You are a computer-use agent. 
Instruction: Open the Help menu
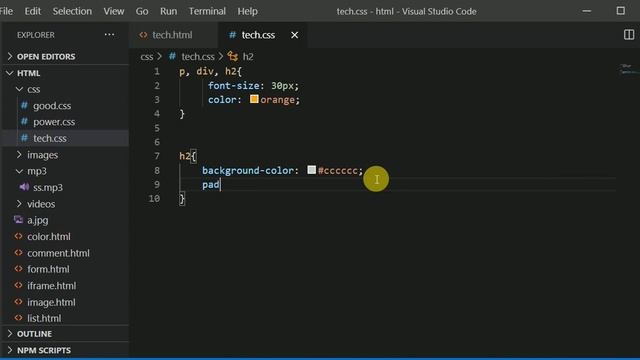247,11
